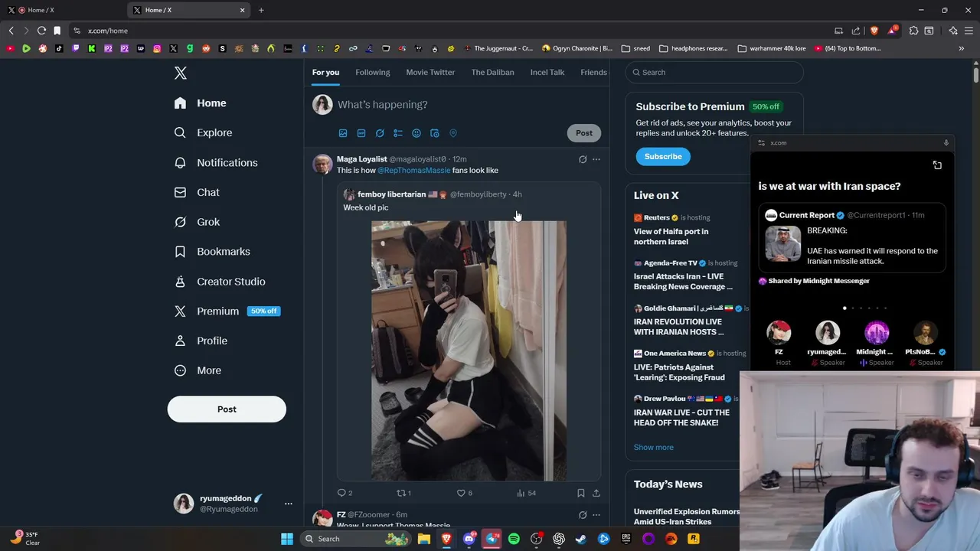Image resolution: width=980 pixels, height=551 pixels.
Task: Open Bookmarks in the sidebar
Action: pyautogui.click(x=212, y=251)
